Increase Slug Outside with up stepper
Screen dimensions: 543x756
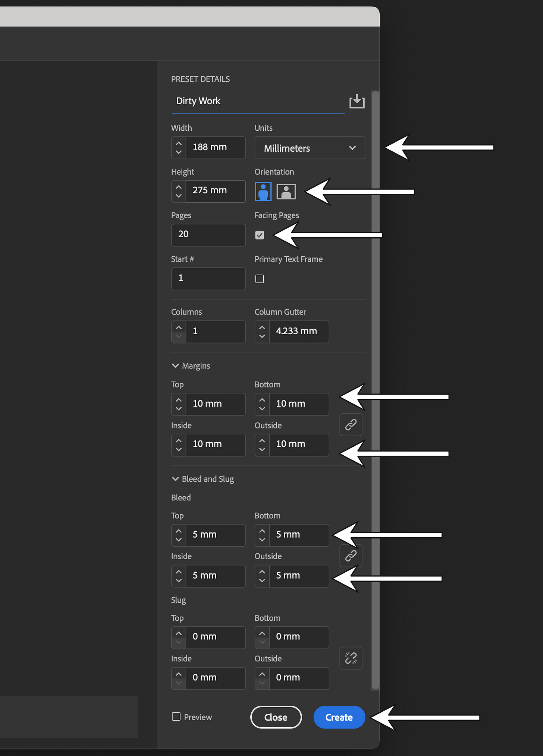pyautogui.click(x=262, y=674)
